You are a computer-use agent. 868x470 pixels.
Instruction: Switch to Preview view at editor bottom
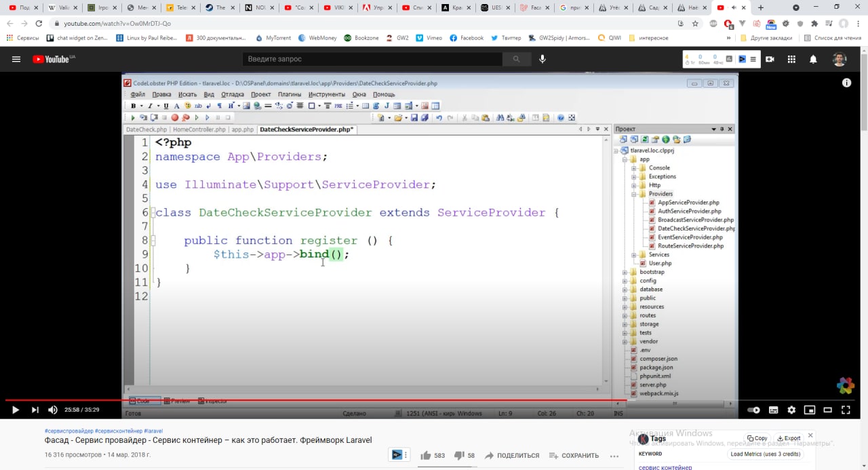[176, 401]
